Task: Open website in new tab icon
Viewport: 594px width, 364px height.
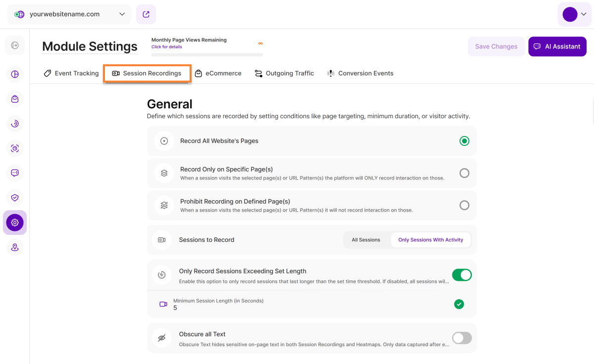Action: tap(146, 14)
